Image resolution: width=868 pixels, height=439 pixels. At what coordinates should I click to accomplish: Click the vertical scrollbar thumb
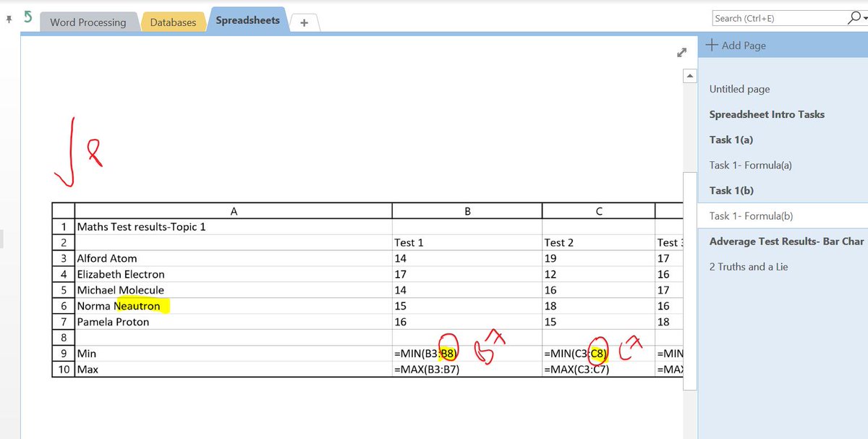[690, 282]
